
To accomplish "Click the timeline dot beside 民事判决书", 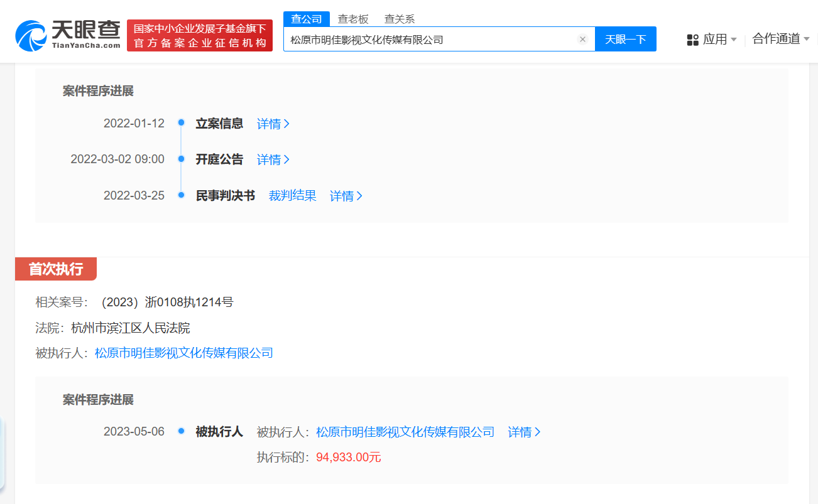I will 181,196.
